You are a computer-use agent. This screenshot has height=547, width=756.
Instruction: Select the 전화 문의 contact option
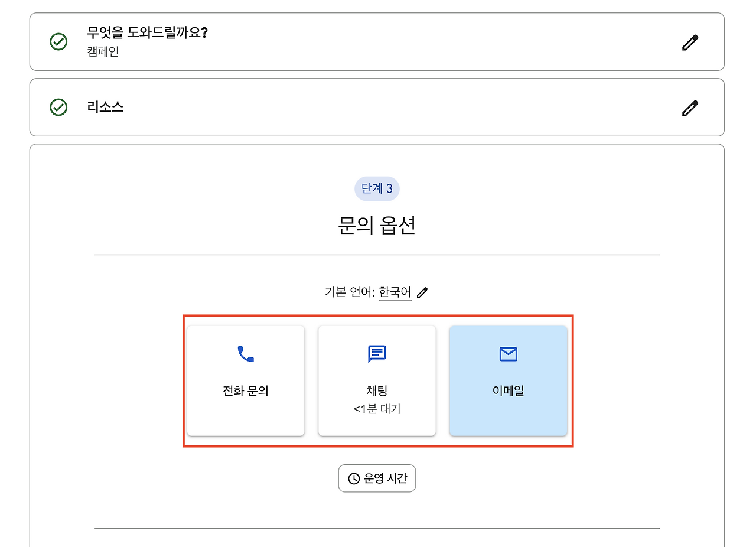tap(245, 380)
